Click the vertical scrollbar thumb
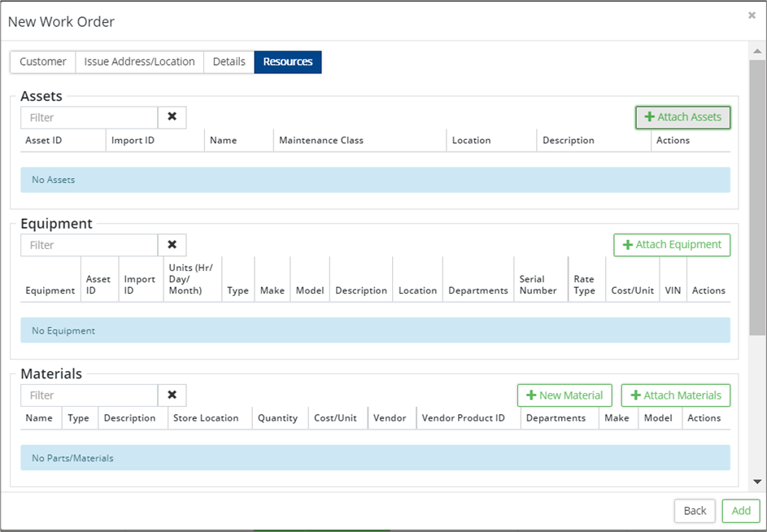This screenshot has width=767, height=532. (757, 197)
